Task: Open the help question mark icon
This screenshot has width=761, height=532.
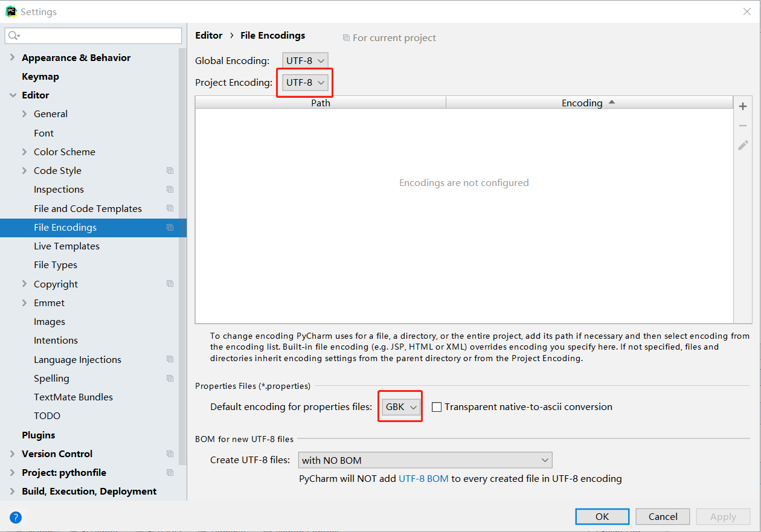Action: pos(16,517)
